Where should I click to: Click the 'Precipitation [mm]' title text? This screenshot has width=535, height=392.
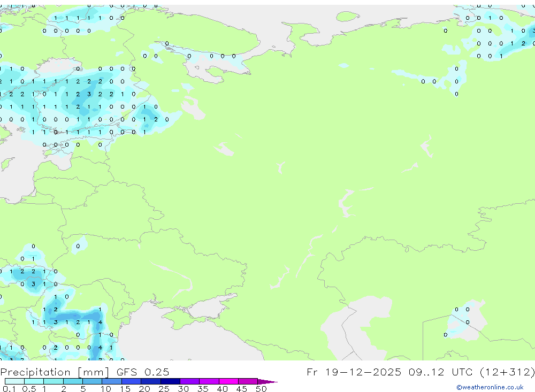pos(55,372)
